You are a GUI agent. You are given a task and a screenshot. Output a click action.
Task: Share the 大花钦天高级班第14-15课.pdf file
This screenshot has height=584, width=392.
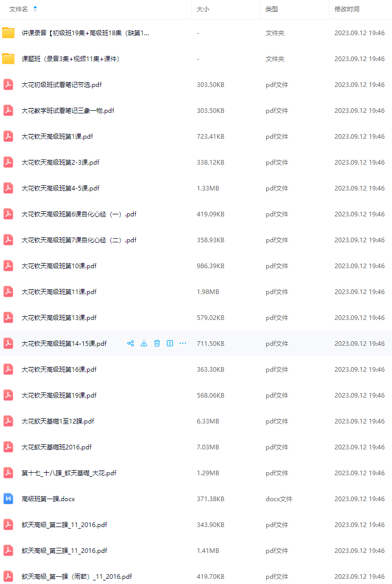130,343
